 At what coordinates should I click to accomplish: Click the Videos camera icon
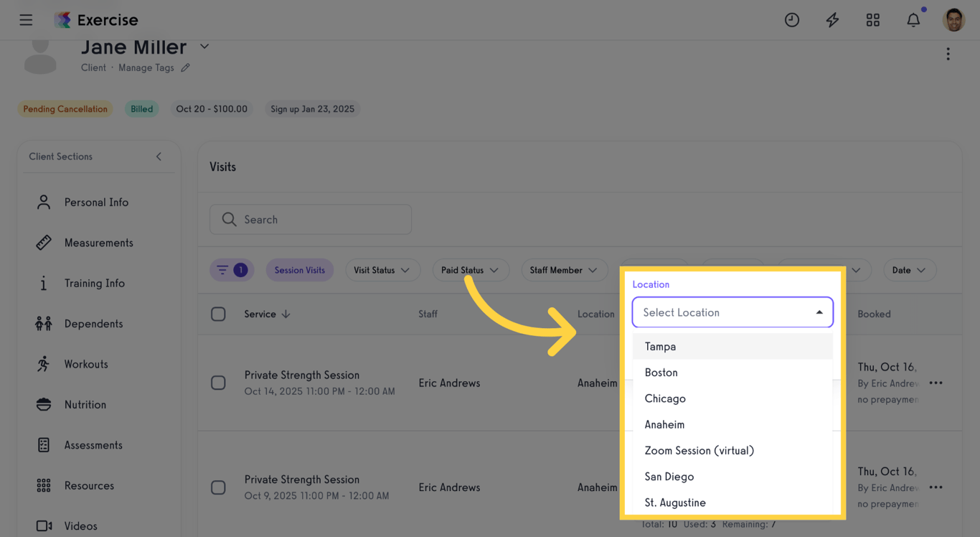(44, 526)
